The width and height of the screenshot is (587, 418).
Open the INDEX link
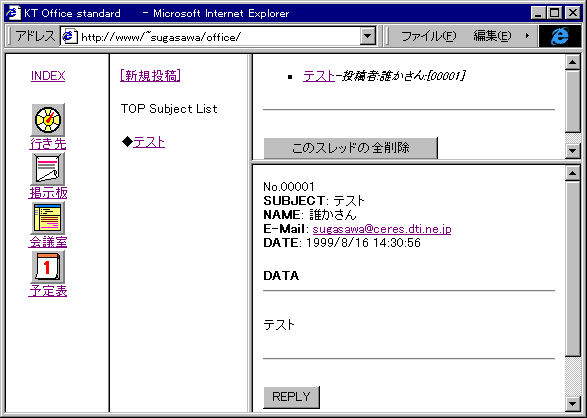[x=48, y=76]
